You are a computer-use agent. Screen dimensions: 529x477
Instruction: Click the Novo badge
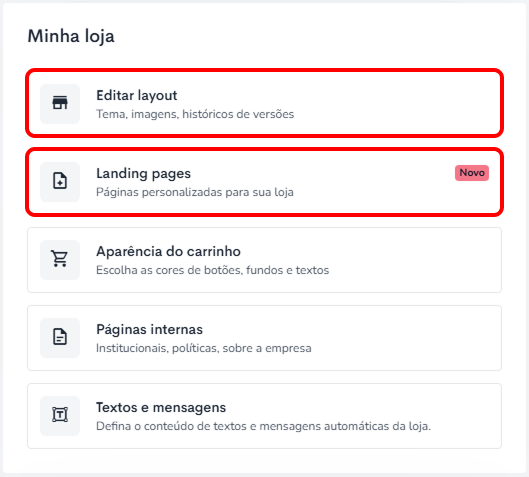472,173
